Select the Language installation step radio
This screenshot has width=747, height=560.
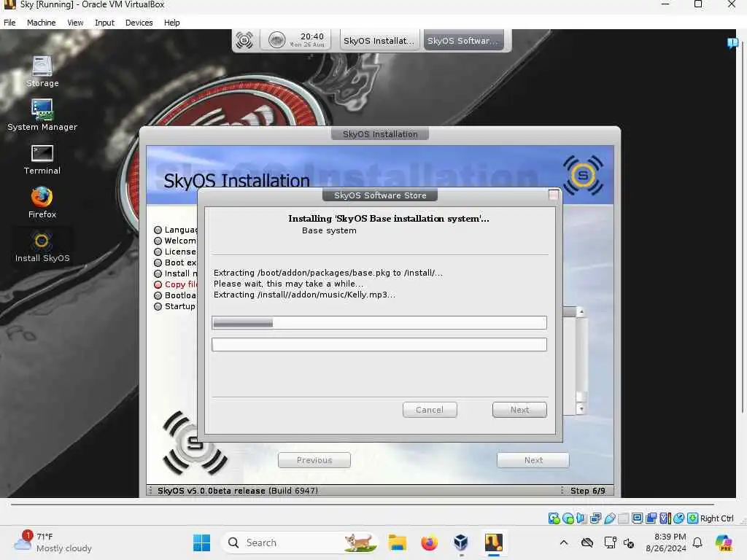(x=158, y=230)
